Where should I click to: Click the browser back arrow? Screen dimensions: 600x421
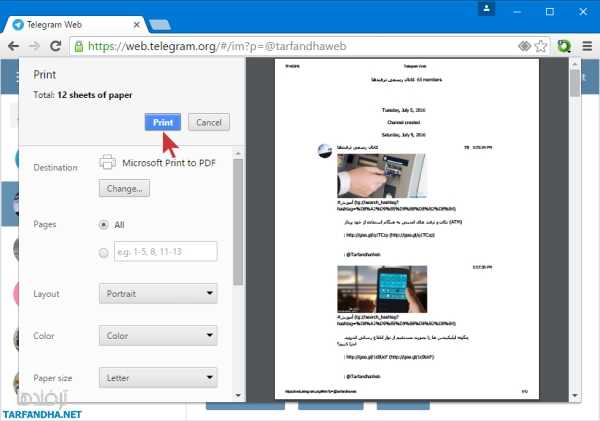(x=13, y=46)
